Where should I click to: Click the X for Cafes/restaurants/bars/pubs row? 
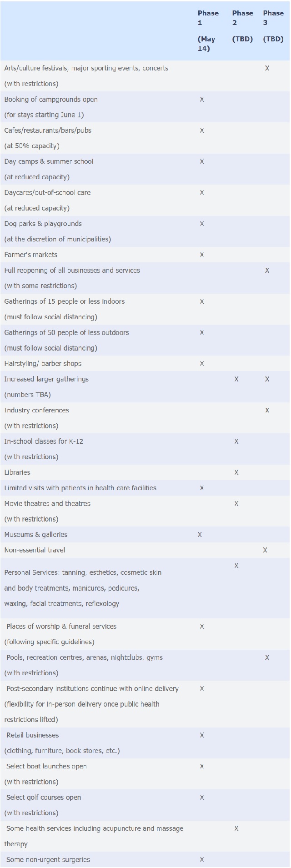(202, 130)
